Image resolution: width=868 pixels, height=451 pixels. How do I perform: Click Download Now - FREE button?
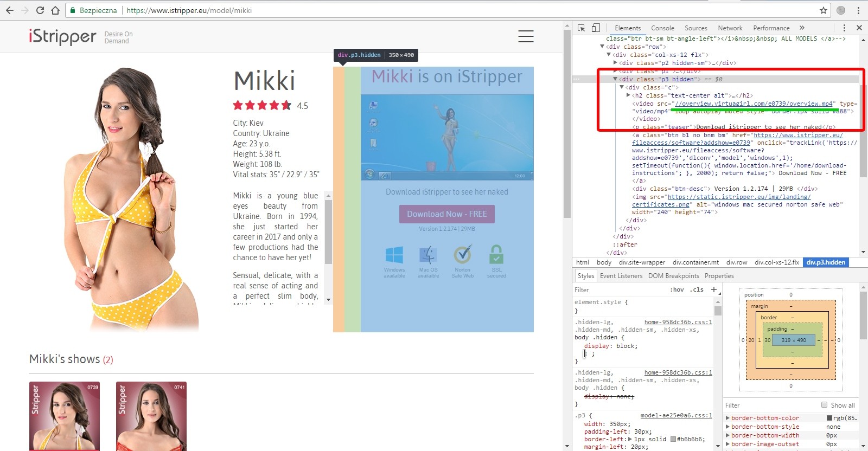tap(447, 214)
